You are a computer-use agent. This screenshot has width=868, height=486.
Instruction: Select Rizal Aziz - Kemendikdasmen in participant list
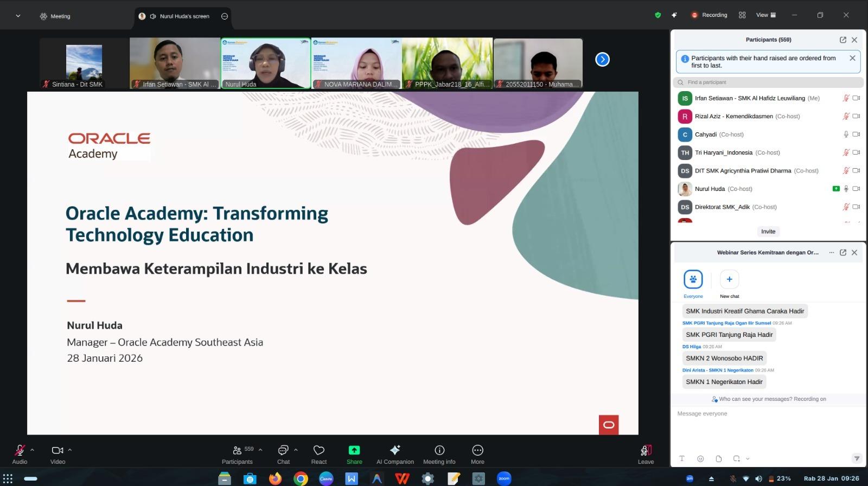pos(768,116)
